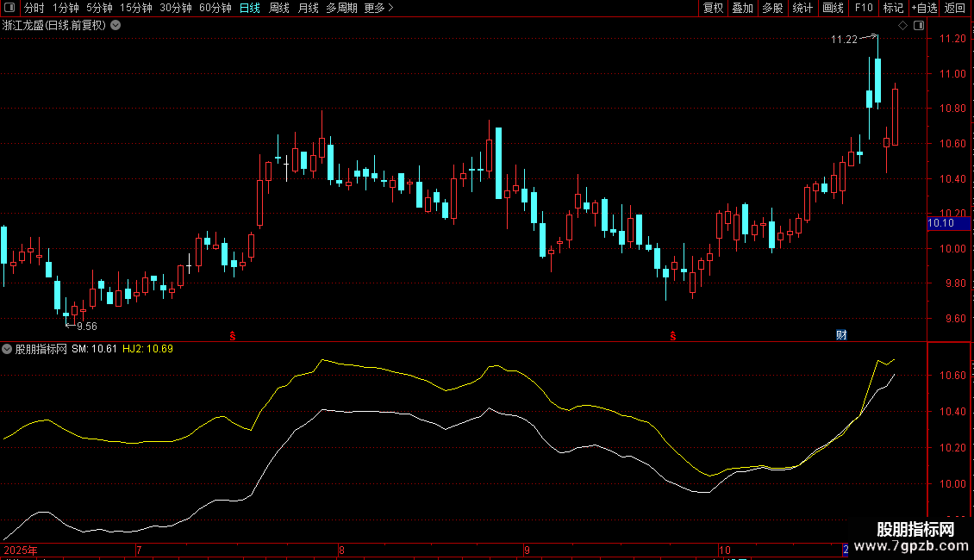Screen dimensions: 974x560
Task: Click the 11.00 price axis label
Action: point(952,73)
